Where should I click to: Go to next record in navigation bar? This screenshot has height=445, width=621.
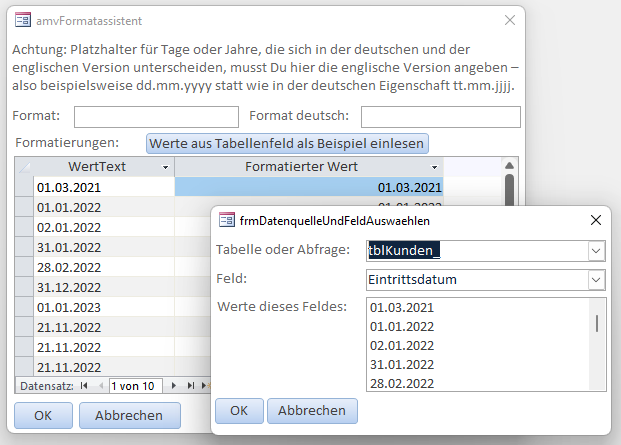173,386
